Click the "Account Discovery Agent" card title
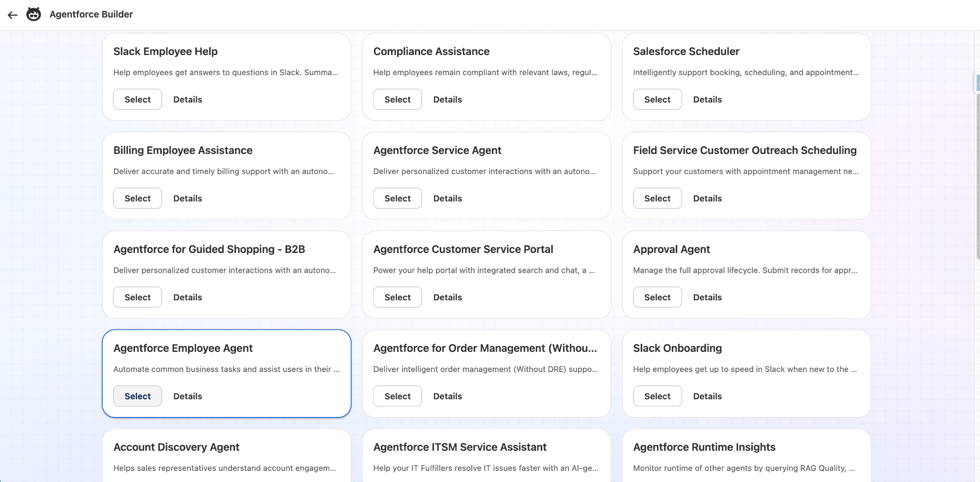 click(x=176, y=447)
